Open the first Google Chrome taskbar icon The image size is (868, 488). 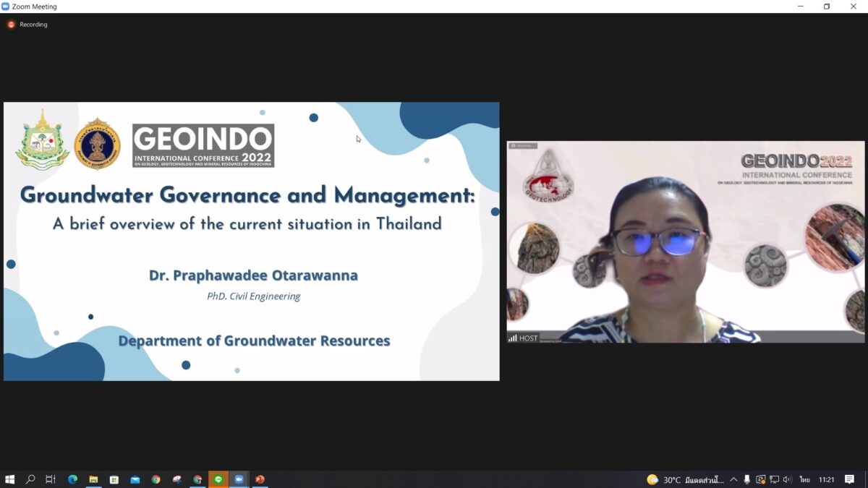pyautogui.click(x=156, y=479)
